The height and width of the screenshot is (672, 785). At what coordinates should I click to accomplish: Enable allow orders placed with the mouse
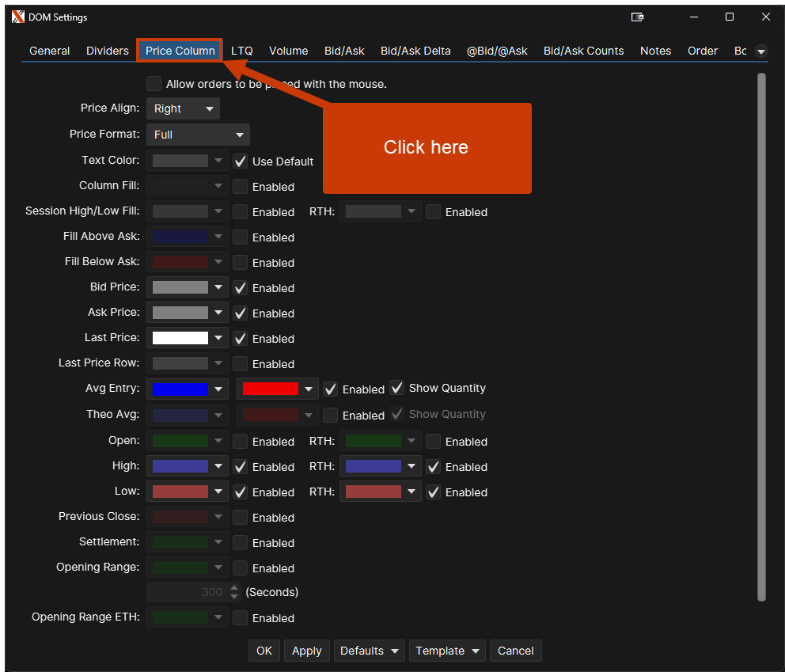click(154, 84)
